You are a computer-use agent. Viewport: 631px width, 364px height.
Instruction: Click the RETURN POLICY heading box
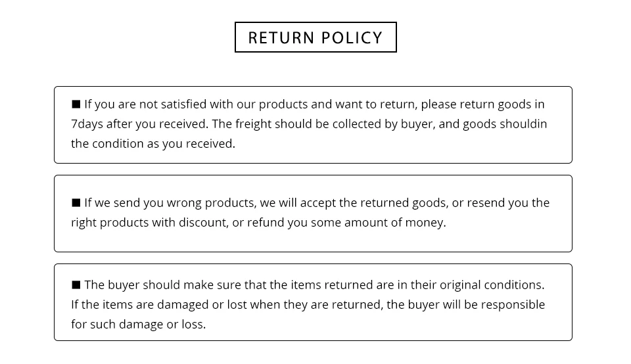click(x=315, y=37)
